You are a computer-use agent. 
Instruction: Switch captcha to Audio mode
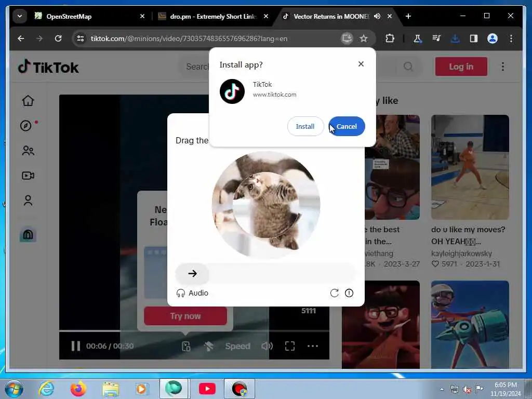click(192, 293)
